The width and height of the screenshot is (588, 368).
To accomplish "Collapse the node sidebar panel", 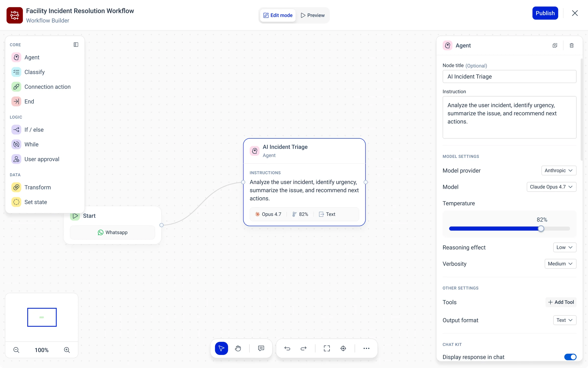I will tap(76, 45).
